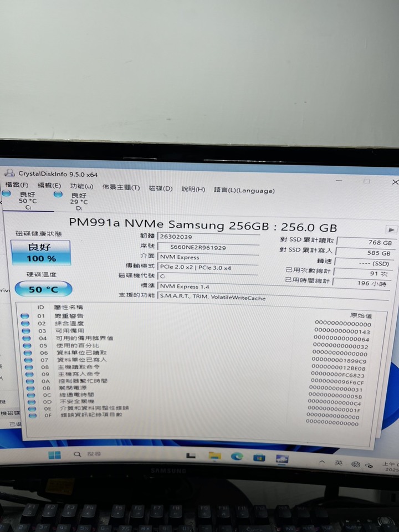The width and height of the screenshot is (399, 532).
Task: Click the ID column header
Action: point(40,307)
